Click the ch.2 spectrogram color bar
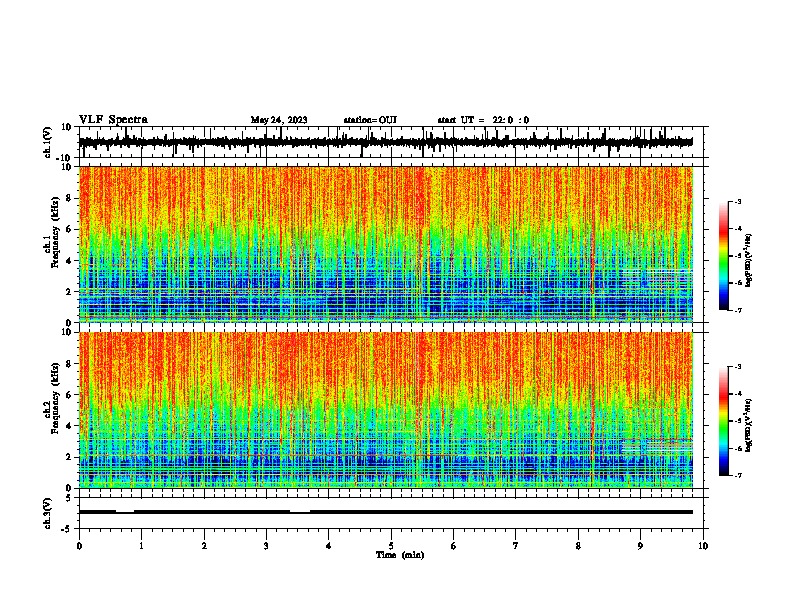Viewport: 792px width, 612px height. click(723, 421)
